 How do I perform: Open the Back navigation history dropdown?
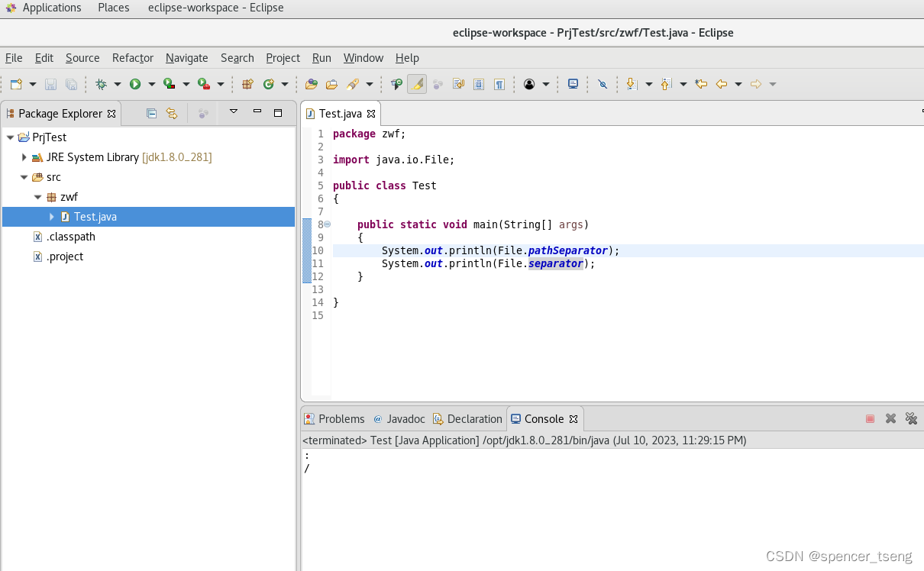(x=738, y=84)
